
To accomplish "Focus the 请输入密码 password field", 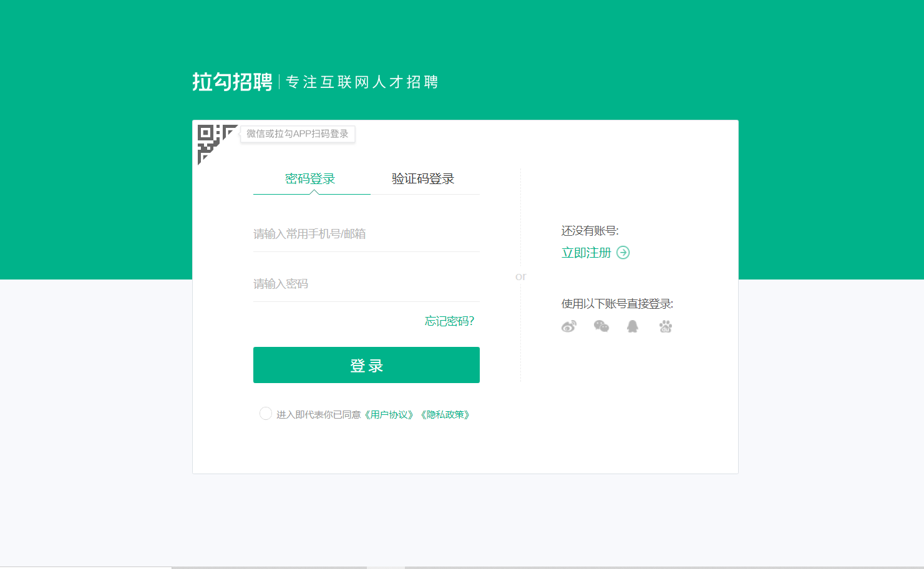I will 366,284.
